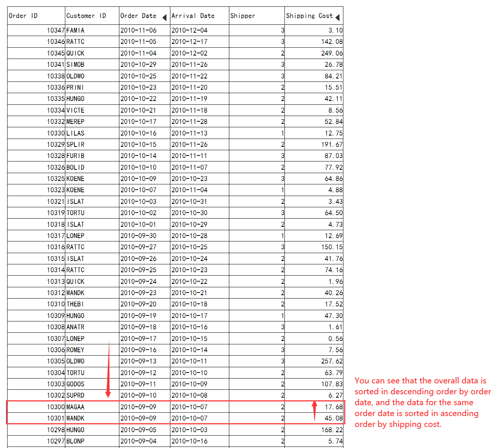
Task: Select shipping cost 257.62
Action: tap(314, 361)
